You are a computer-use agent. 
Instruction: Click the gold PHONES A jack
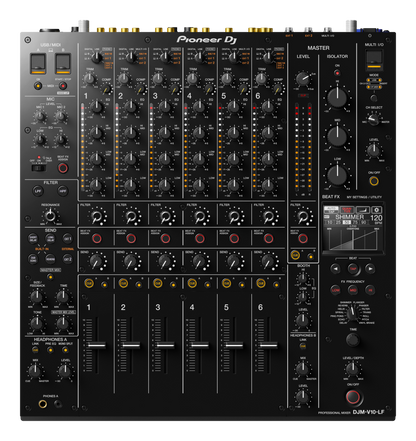pyautogui.click(x=42, y=404)
